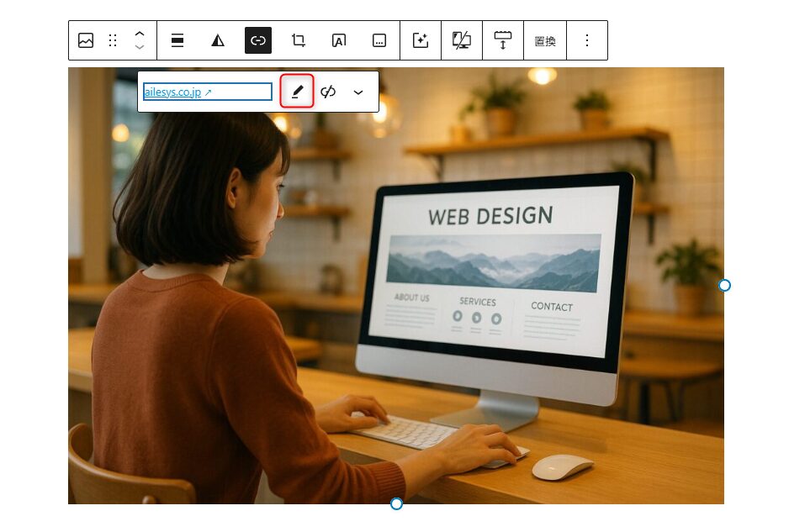Click the drag handle dots icon
This screenshot has height=532, width=789.
(113, 40)
